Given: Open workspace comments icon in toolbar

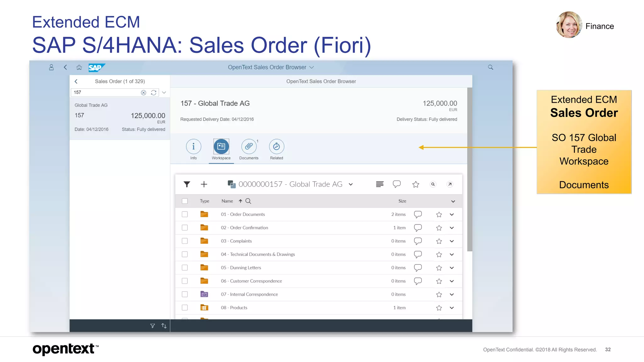Looking at the screenshot, I should [x=397, y=184].
